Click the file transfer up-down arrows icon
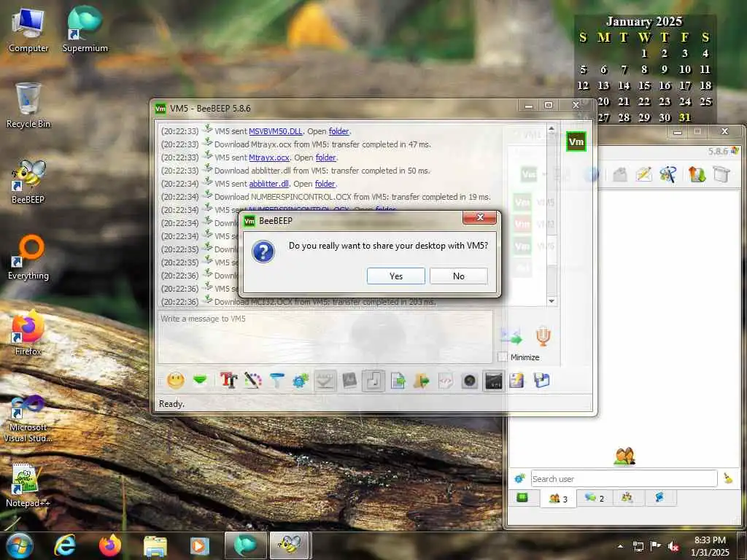Viewport: 747px width, 560px height. pos(697,175)
